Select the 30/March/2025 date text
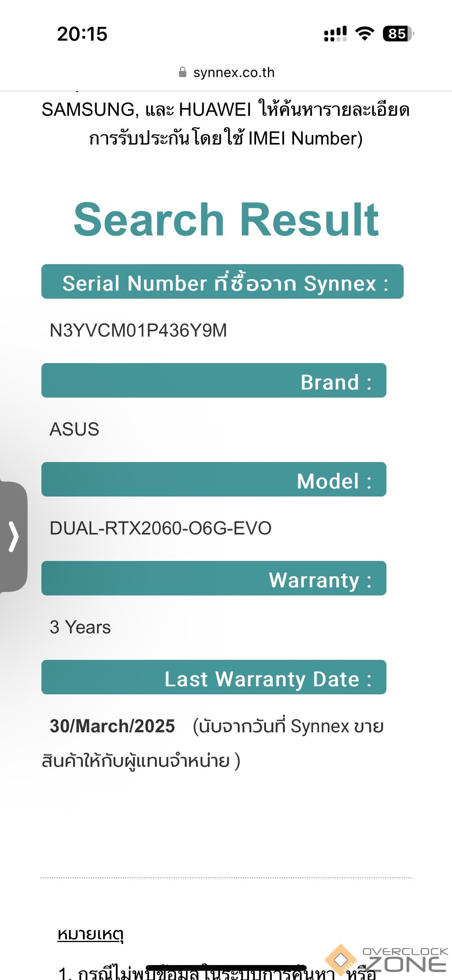 [112, 726]
